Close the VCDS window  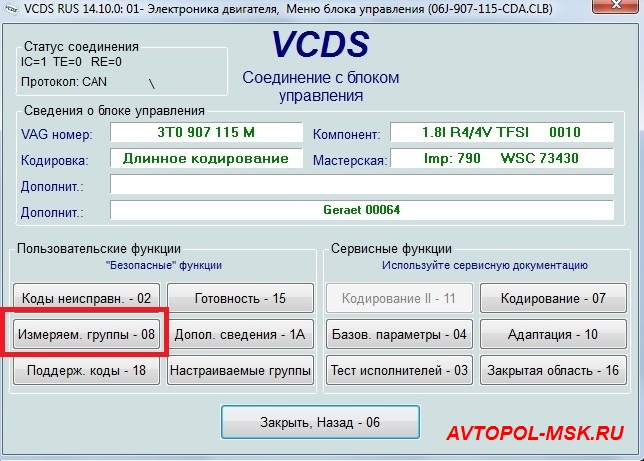pyautogui.click(x=615, y=6)
